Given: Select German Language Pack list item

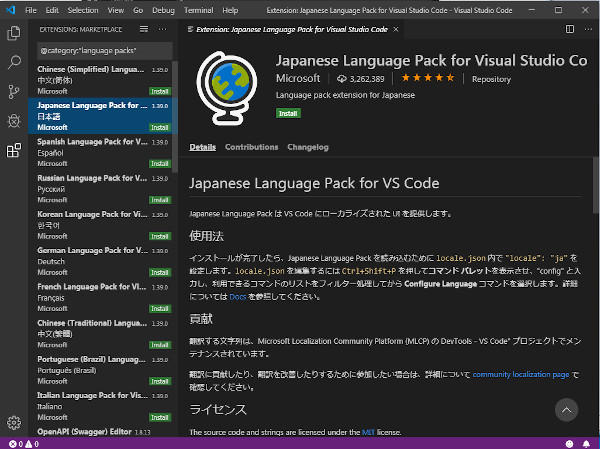Looking at the screenshot, I should pyautogui.click(x=100, y=261).
